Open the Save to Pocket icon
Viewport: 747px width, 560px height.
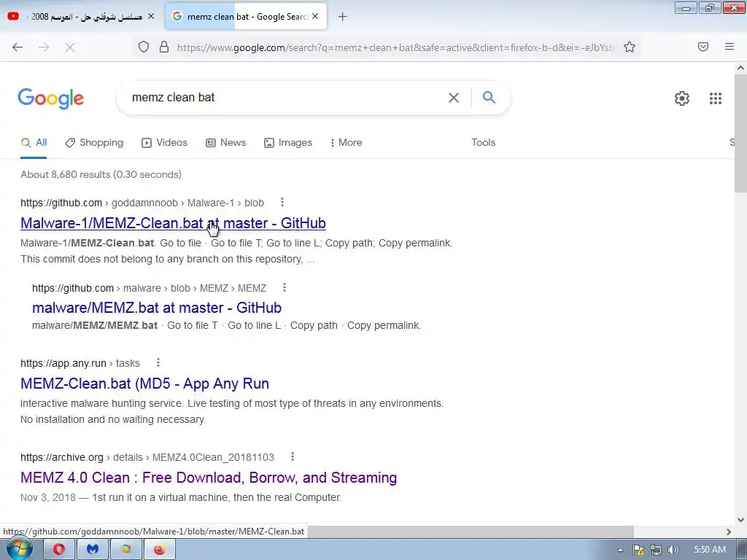703,47
